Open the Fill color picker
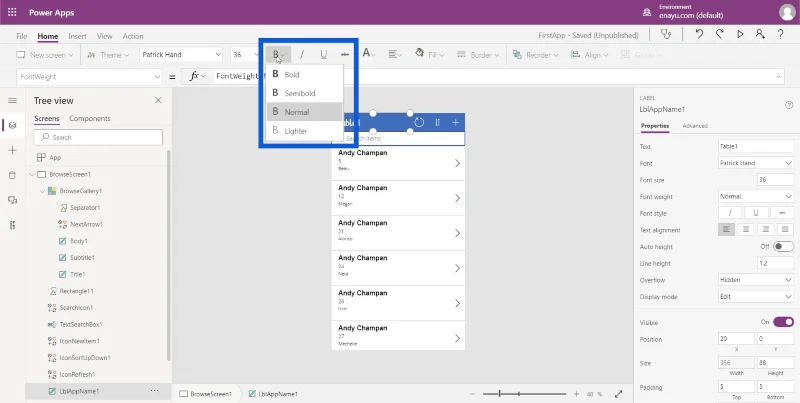 pyautogui.click(x=429, y=55)
